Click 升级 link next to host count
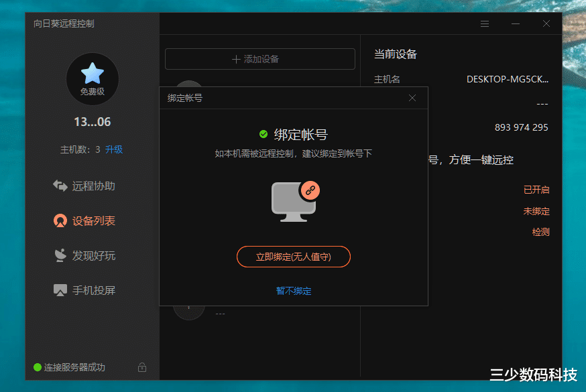Image resolution: width=586 pixels, height=392 pixels. tap(113, 149)
